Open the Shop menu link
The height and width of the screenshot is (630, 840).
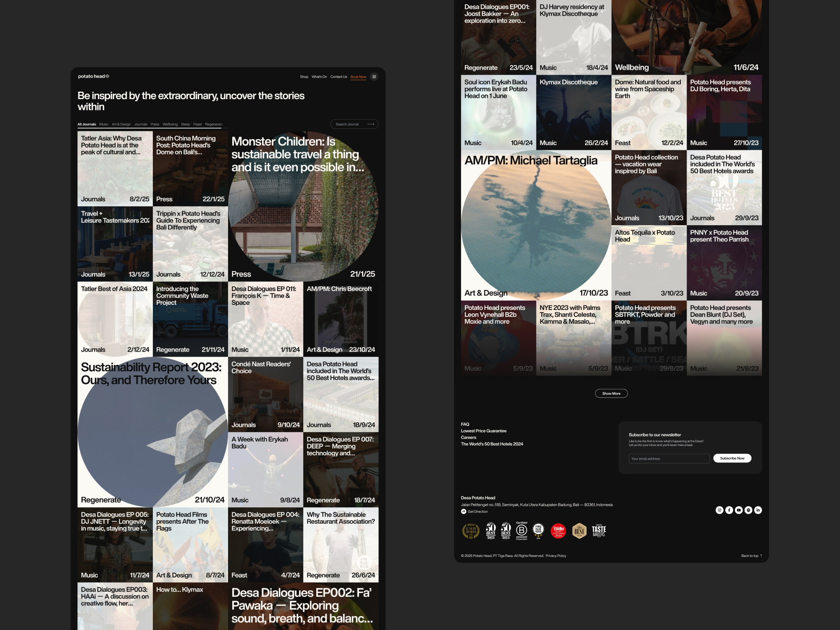[304, 77]
